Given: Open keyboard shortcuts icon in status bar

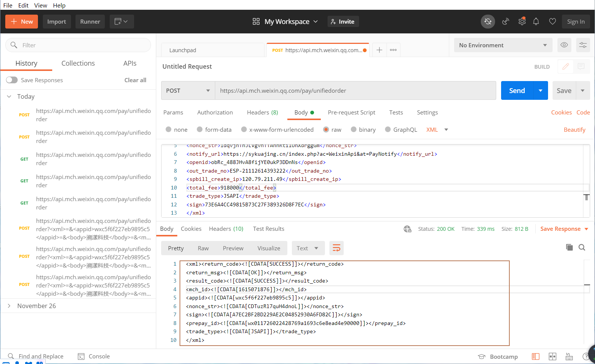Looking at the screenshot, I should coord(569,356).
